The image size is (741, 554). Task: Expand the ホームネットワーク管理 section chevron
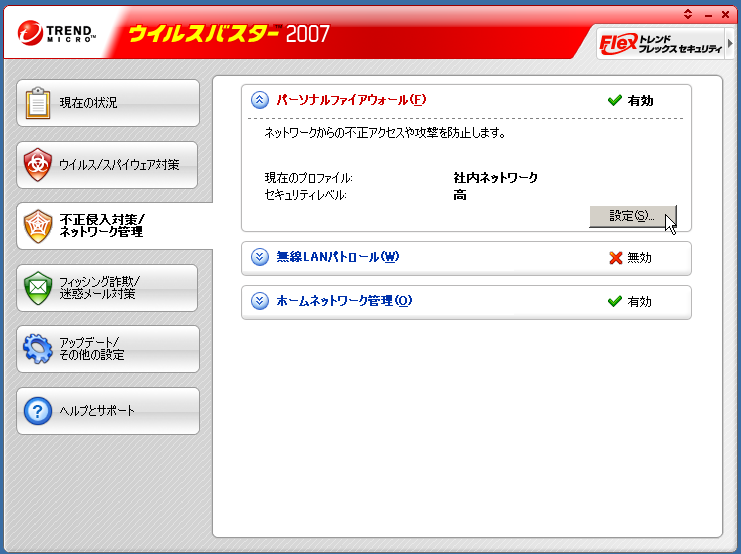coord(260,301)
